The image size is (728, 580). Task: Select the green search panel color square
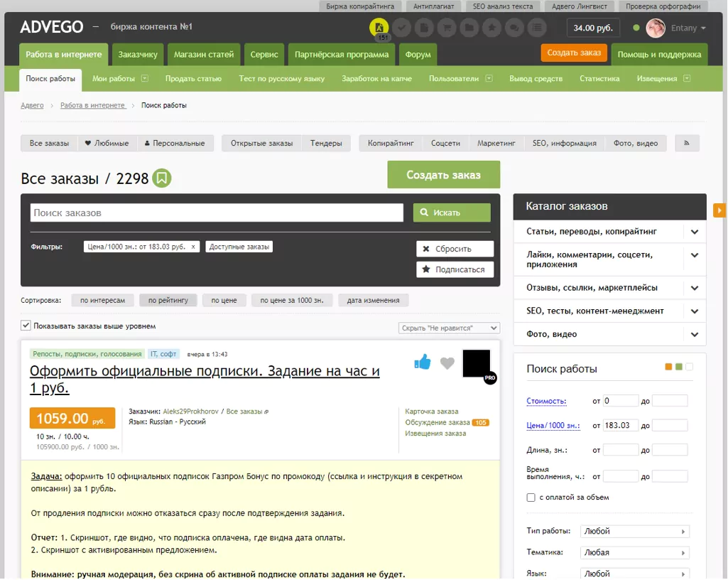point(679,367)
